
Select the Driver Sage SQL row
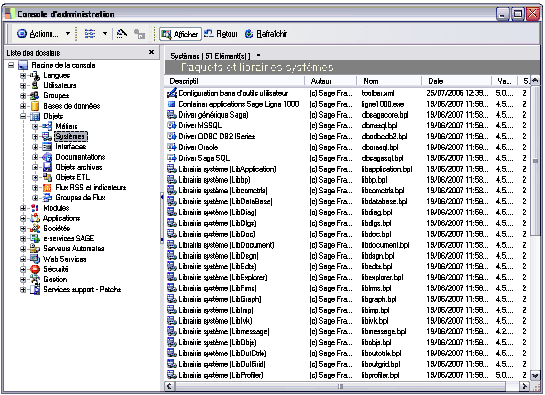(x=348, y=158)
